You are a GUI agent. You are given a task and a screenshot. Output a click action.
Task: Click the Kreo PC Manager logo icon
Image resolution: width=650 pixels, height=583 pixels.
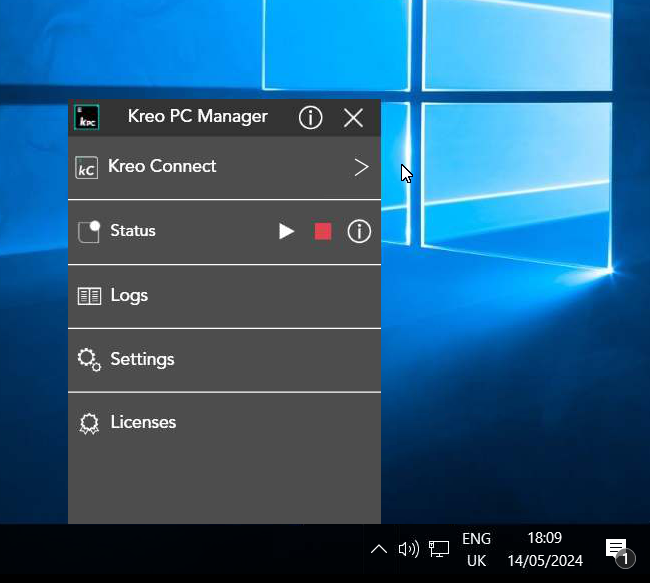(x=87, y=117)
